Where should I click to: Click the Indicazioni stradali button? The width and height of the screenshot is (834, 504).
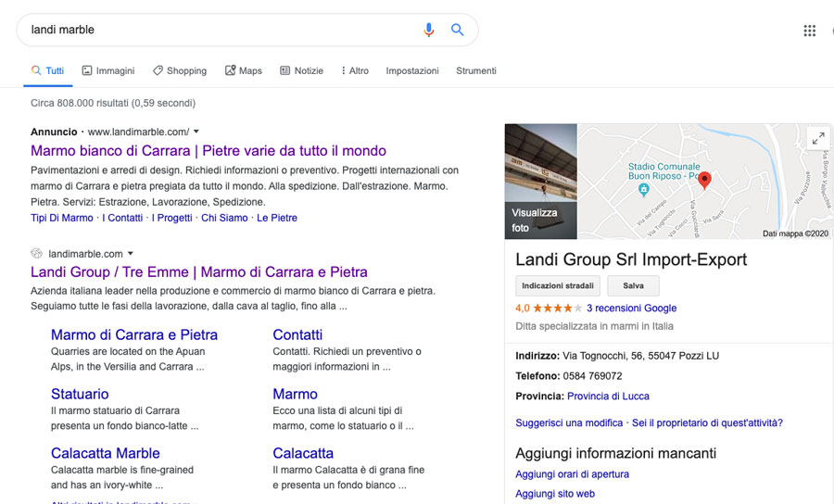(x=558, y=285)
